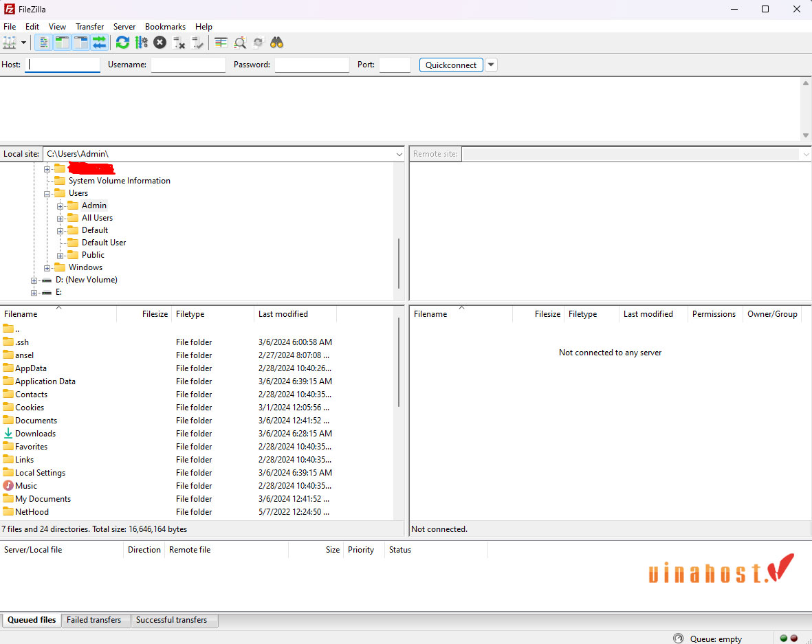Open the Bookmarks menu
Screen dimensions: 812x644
point(165,26)
